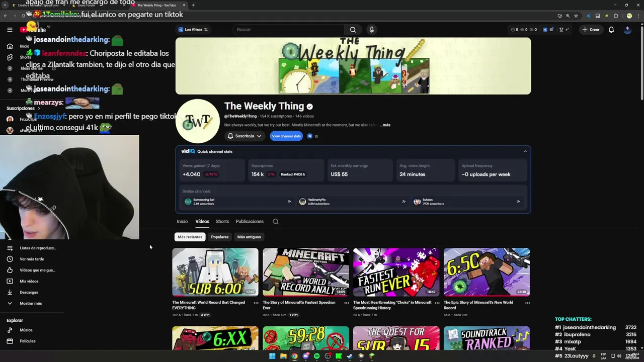Track Summoning Salt as competitor icon
The height and width of the screenshot is (362, 644).
pyautogui.click(x=289, y=202)
